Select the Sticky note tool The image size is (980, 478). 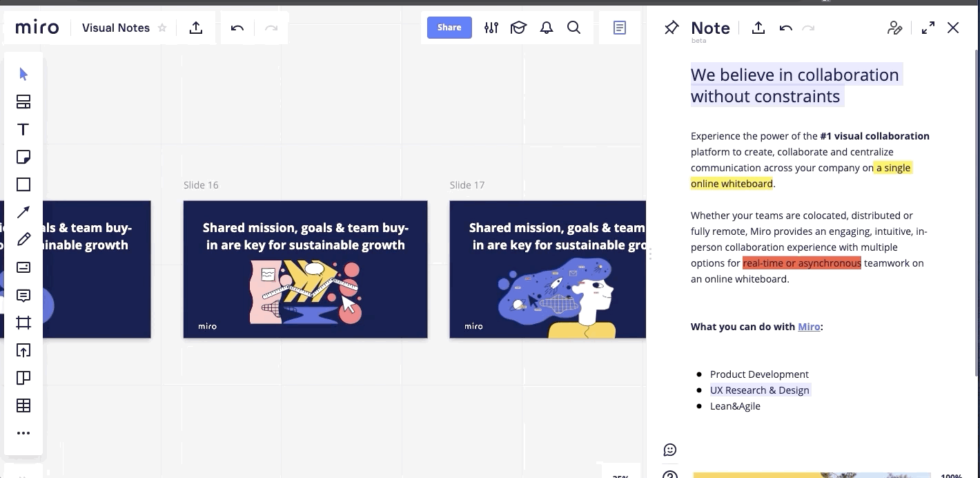coord(23,157)
